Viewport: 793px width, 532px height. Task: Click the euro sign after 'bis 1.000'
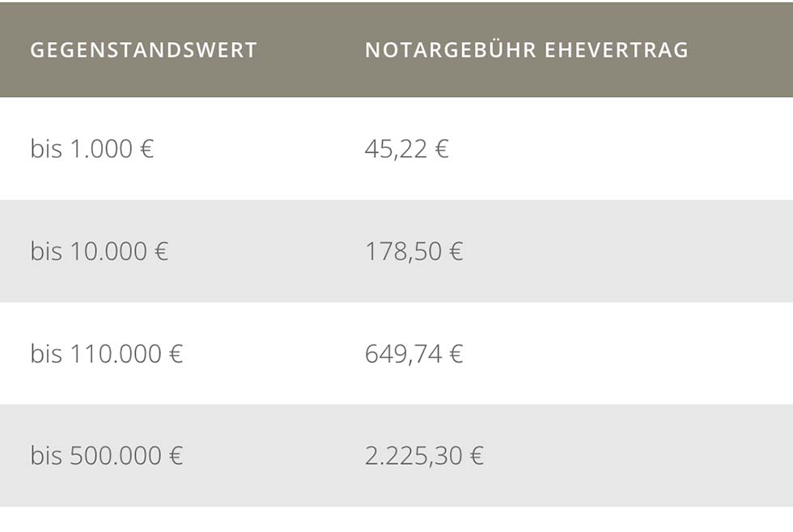pos(146,149)
